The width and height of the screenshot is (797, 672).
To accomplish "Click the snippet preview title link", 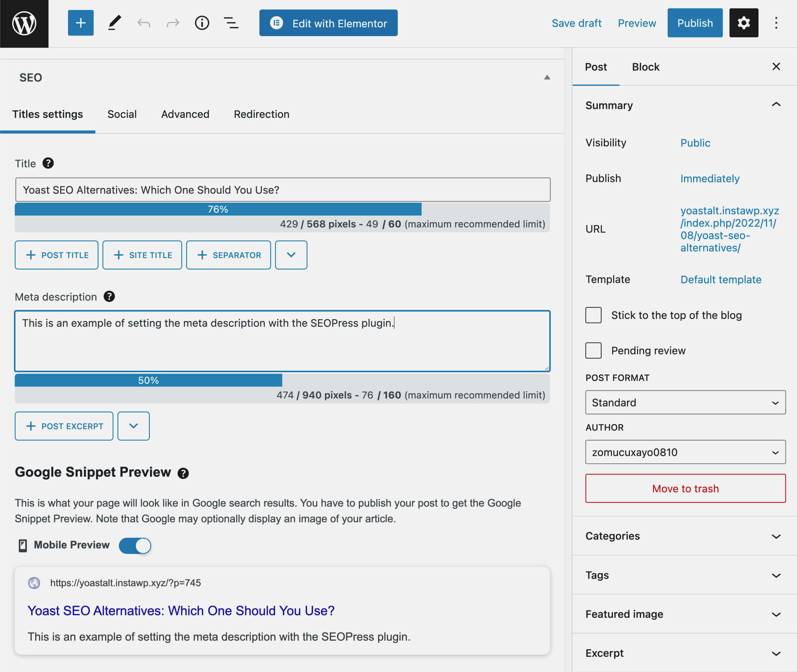I will pos(181,611).
